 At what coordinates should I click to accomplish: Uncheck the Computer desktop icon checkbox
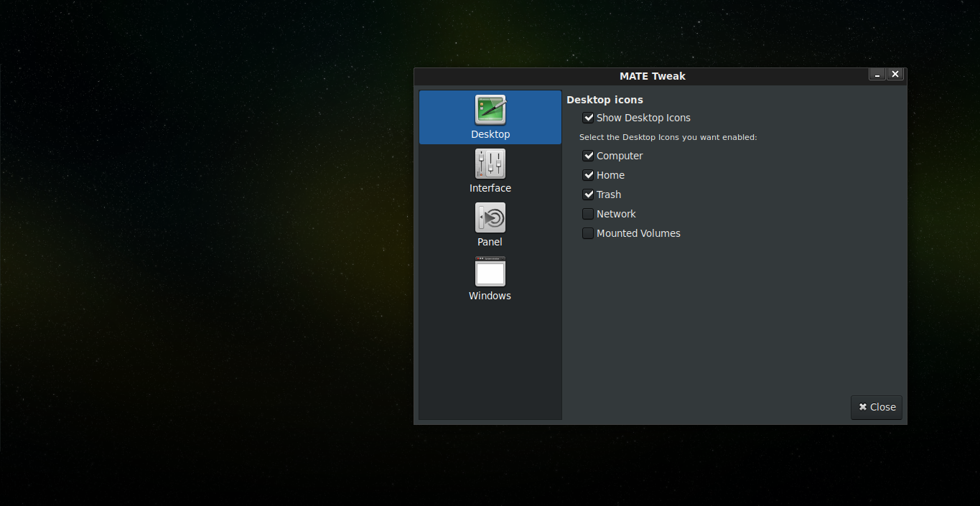588,156
